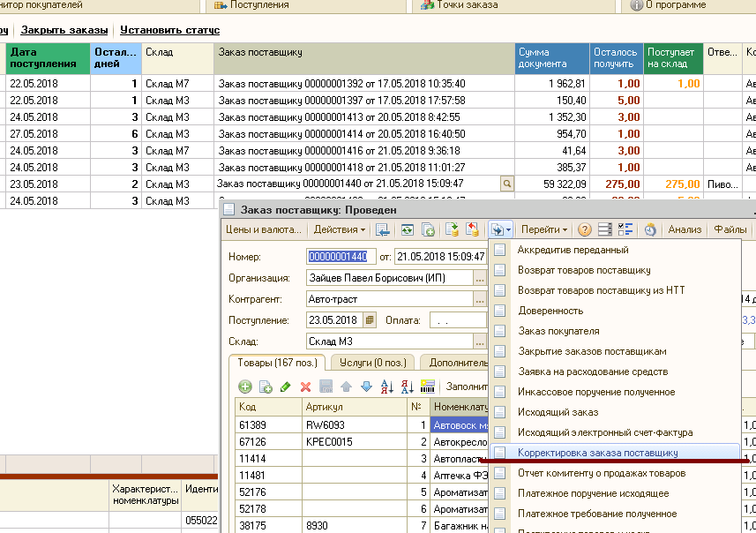This screenshot has height=533, width=756.
Task: Click Закрыть заказы button
Action: point(64,30)
